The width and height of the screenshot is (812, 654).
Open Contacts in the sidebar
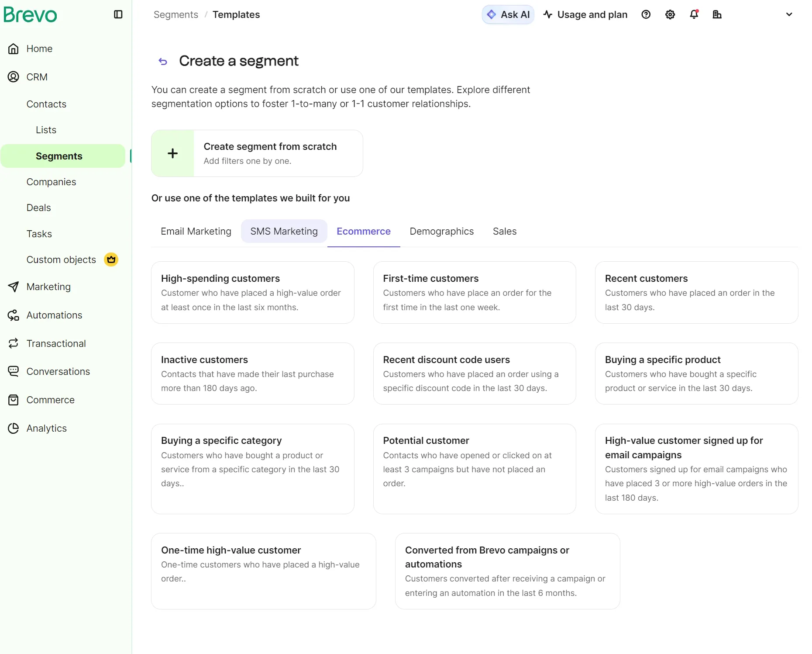(46, 104)
